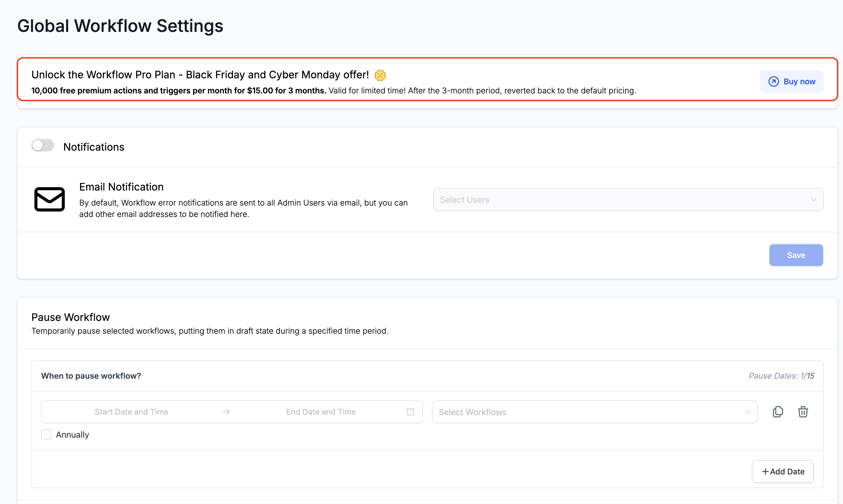Click the copy pause date icon
The width and height of the screenshot is (843, 504).
point(777,412)
